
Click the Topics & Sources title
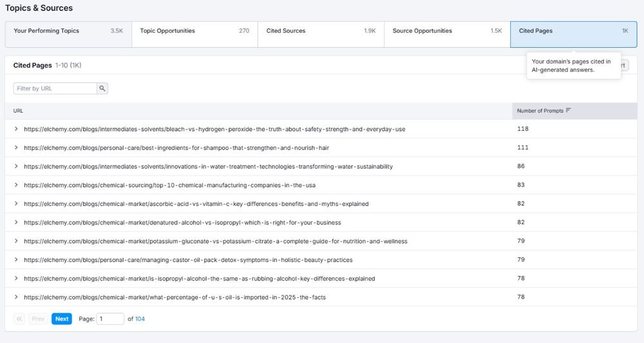coord(39,8)
